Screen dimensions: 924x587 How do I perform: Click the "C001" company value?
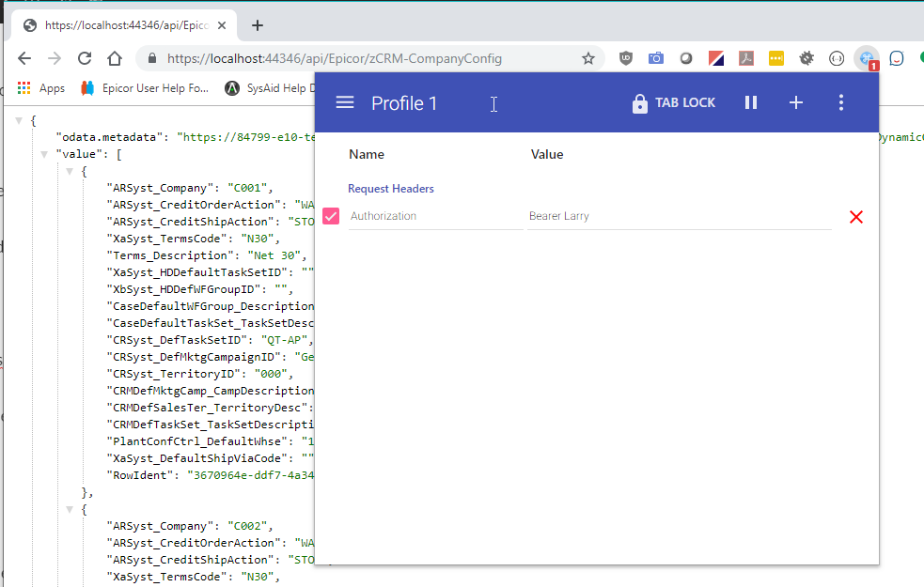coord(247,188)
